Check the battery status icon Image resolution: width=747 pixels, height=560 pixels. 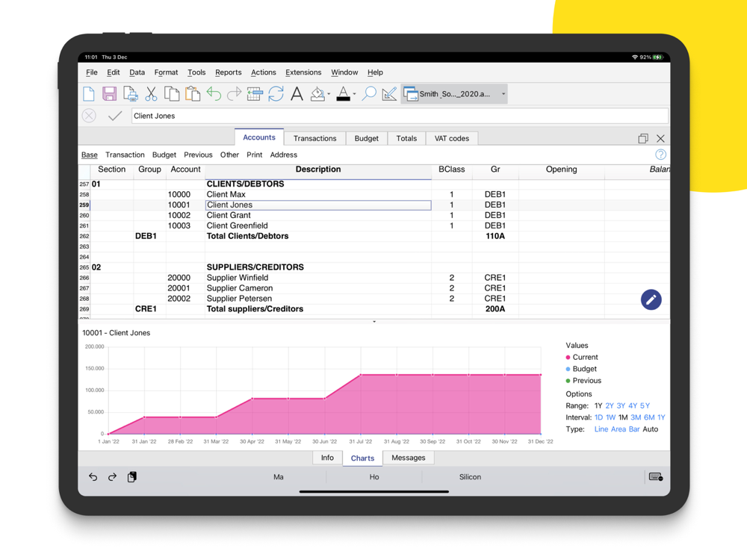658,57
